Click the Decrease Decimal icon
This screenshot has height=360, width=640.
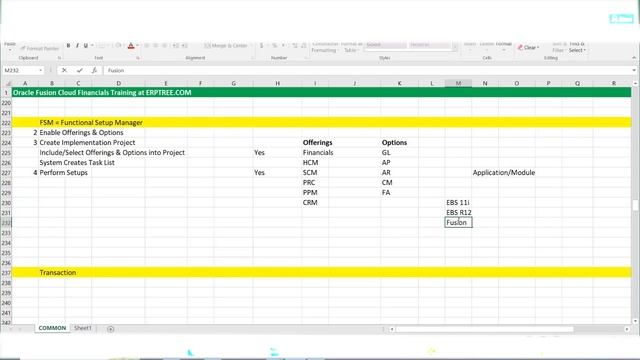pyautogui.click(x=304, y=45)
